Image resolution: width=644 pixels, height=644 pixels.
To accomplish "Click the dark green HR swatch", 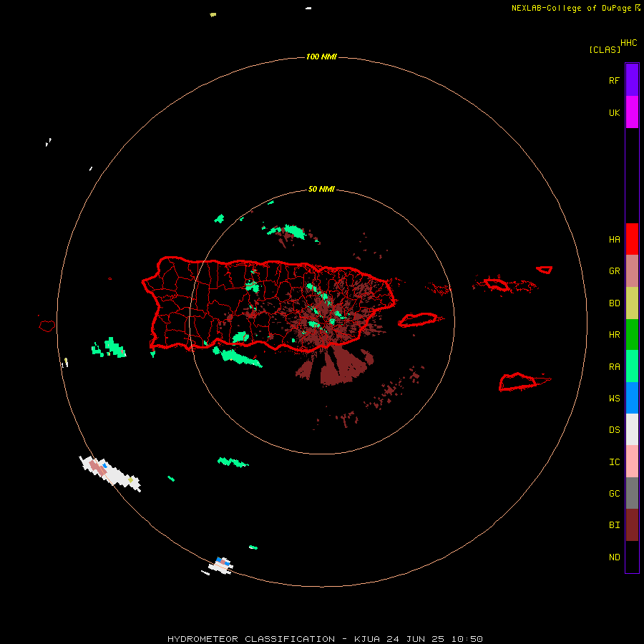I will (632, 334).
